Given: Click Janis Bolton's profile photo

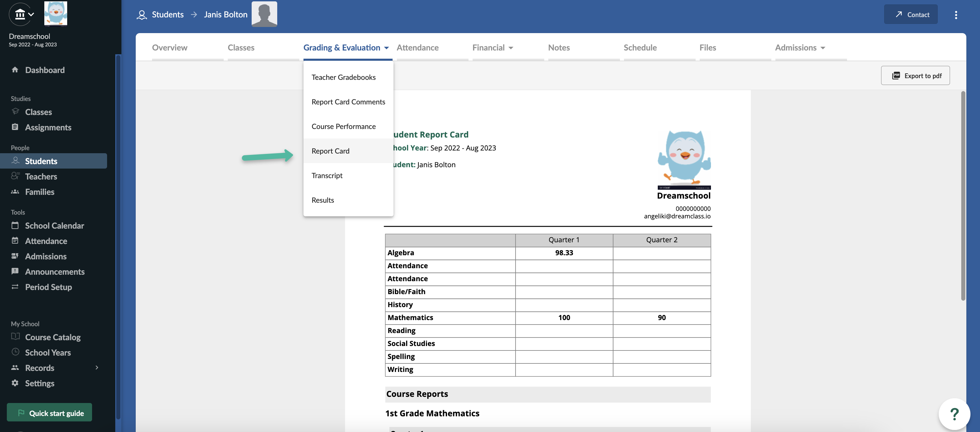Looking at the screenshot, I should 264,14.
